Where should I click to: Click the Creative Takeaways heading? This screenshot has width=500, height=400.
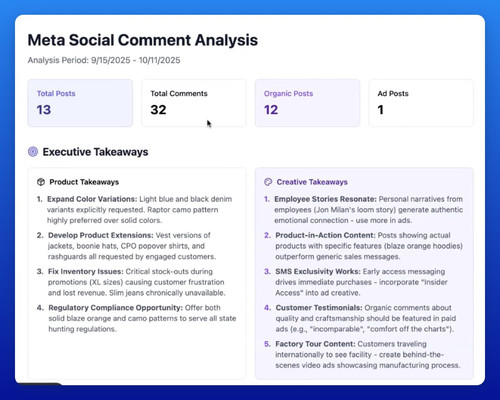312,182
